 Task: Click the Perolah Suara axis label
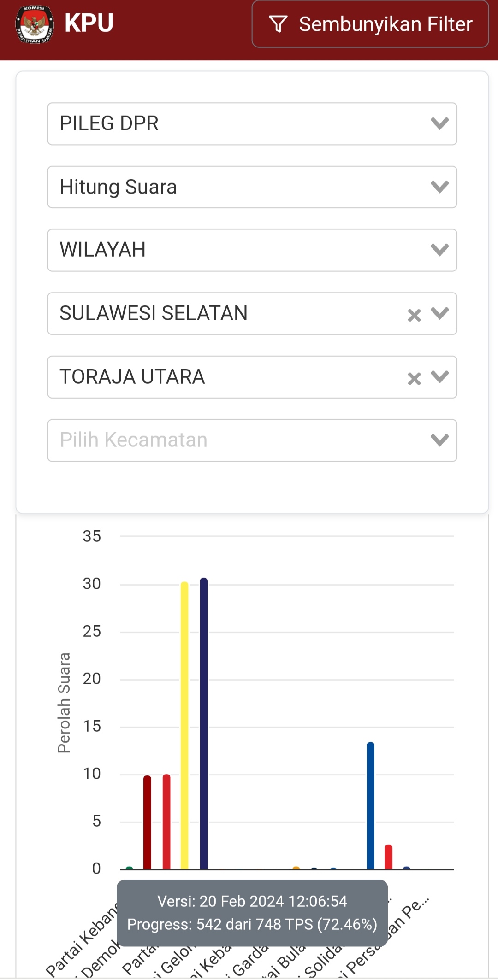[64, 703]
